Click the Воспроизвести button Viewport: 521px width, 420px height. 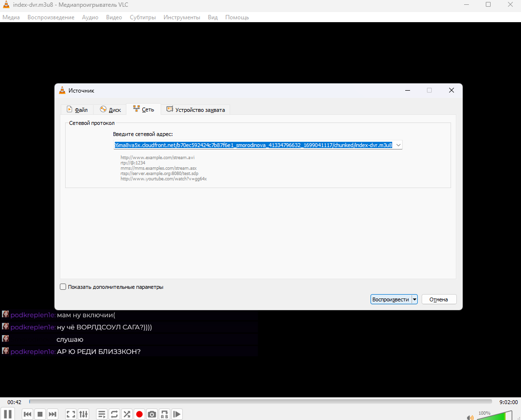pyautogui.click(x=391, y=299)
